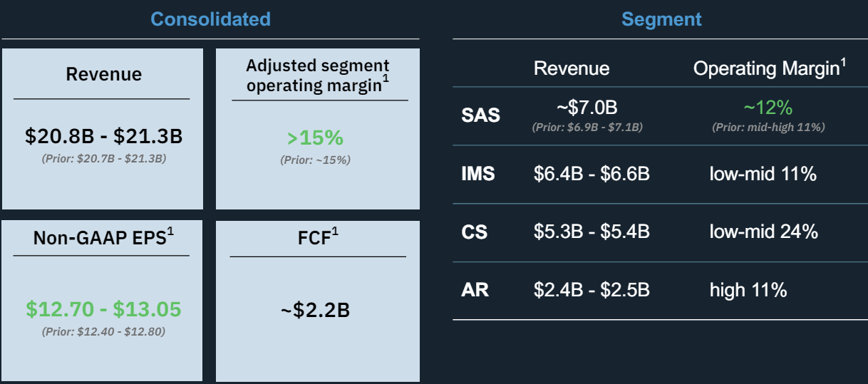
Task: Click the SAS segment row label
Action: 481,115
